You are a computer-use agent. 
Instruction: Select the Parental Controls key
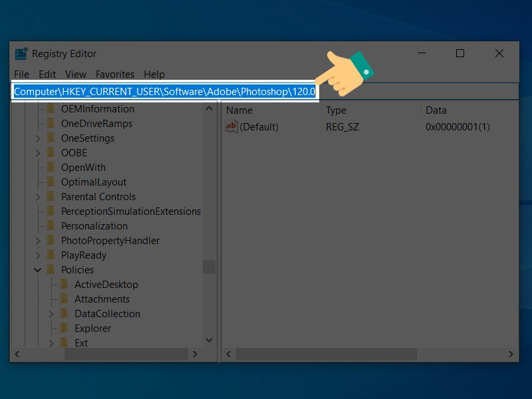[98, 197]
